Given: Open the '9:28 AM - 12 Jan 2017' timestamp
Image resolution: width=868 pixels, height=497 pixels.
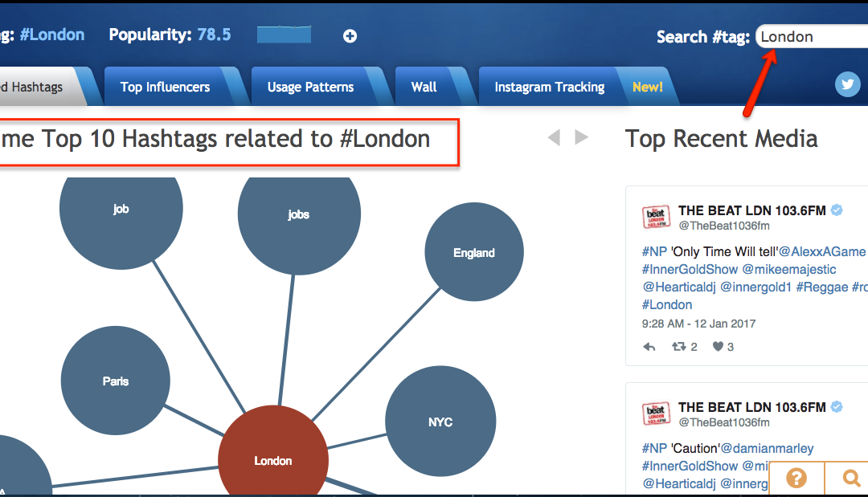Looking at the screenshot, I should pos(698,324).
